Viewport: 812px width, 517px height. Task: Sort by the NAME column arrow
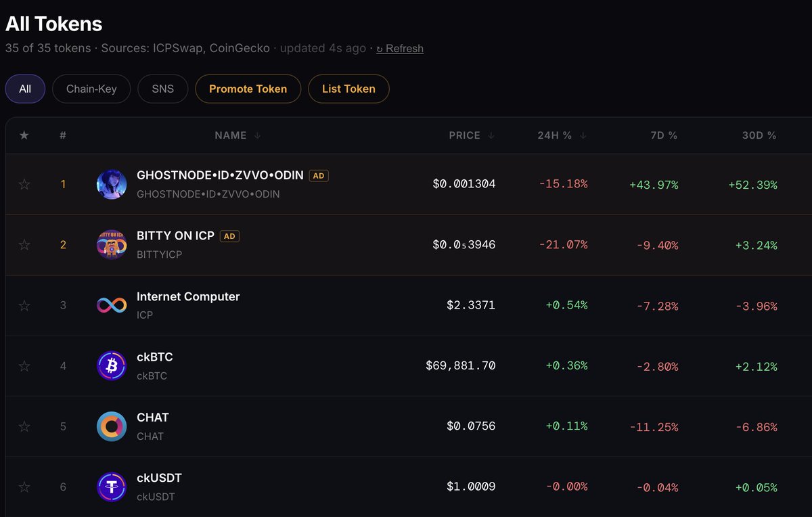point(257,135)
